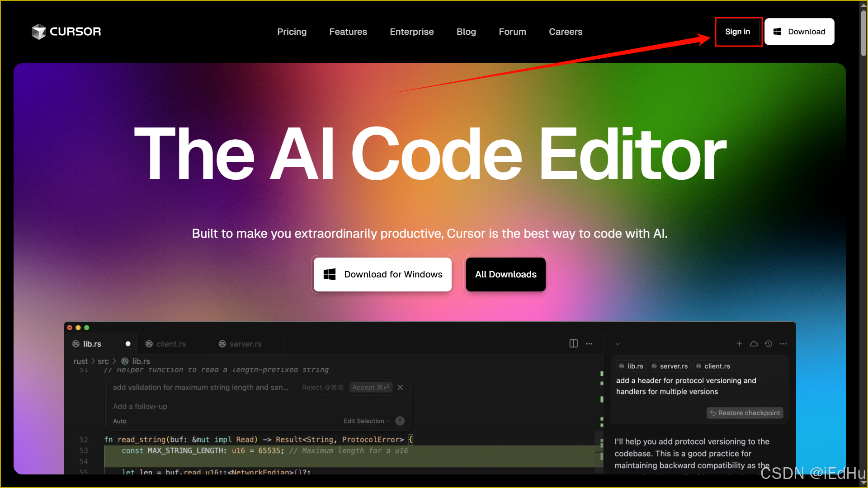Screen dimensions: 868x488
Task: Open the Features page
Action: coord(348,32)
